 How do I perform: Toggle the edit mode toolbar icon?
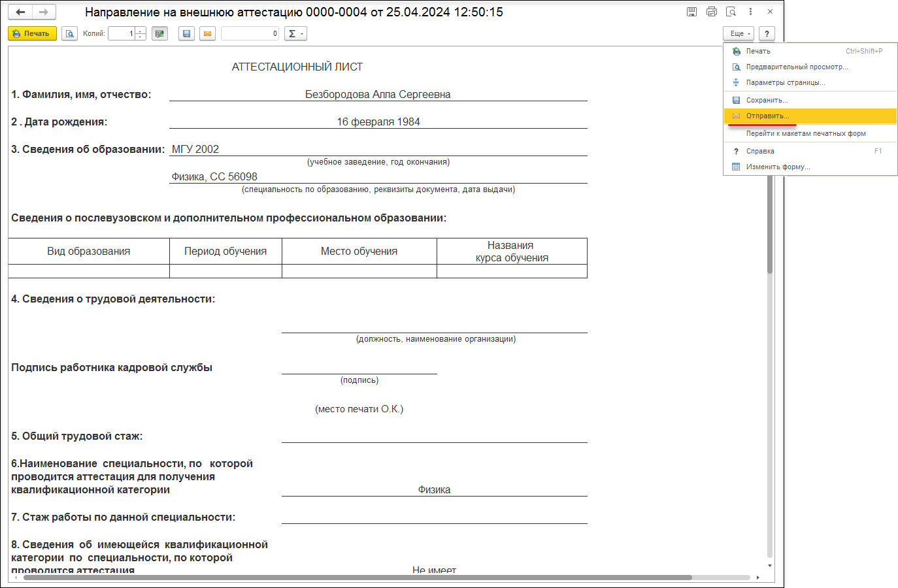159,33
